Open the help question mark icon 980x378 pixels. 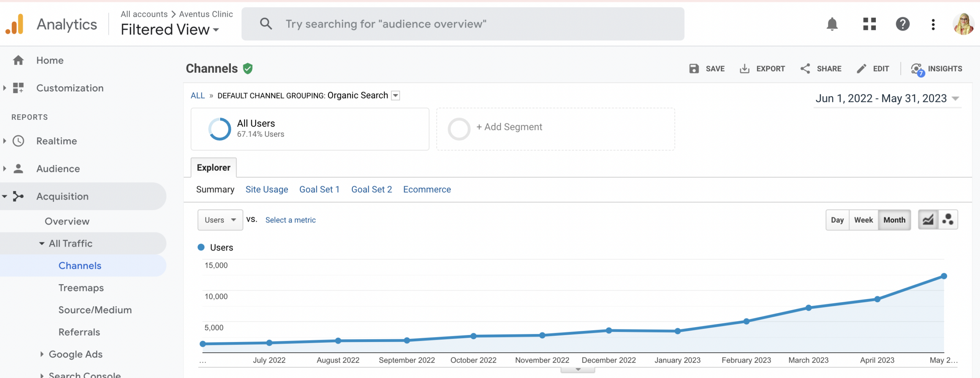click(x=903, y=24)
